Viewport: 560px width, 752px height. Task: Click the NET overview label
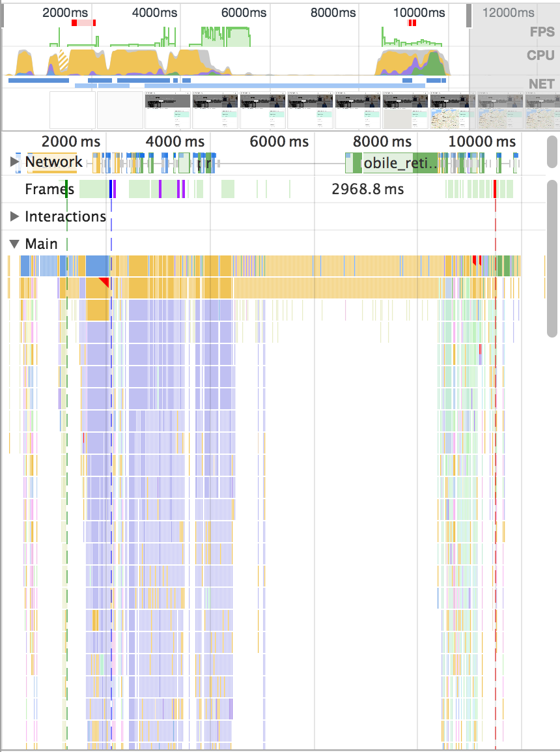pyautogui.click(x=541, y=84)
